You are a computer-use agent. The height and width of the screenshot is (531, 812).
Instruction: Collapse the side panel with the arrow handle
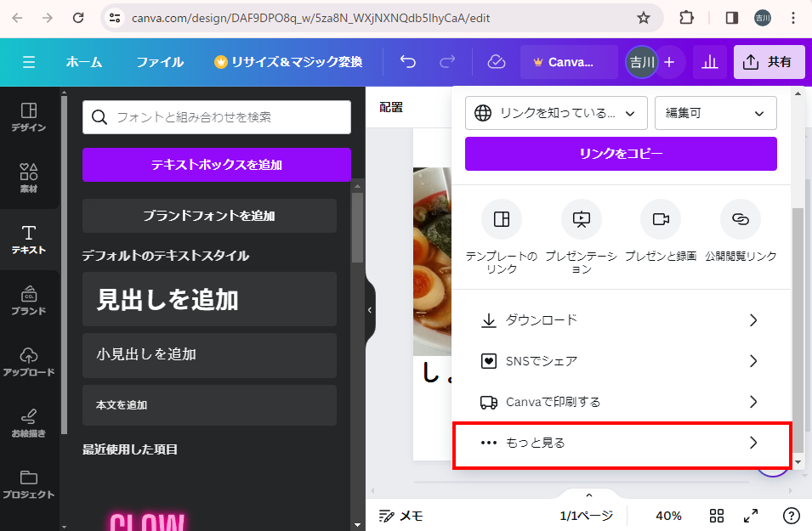[x=370, y=310]
